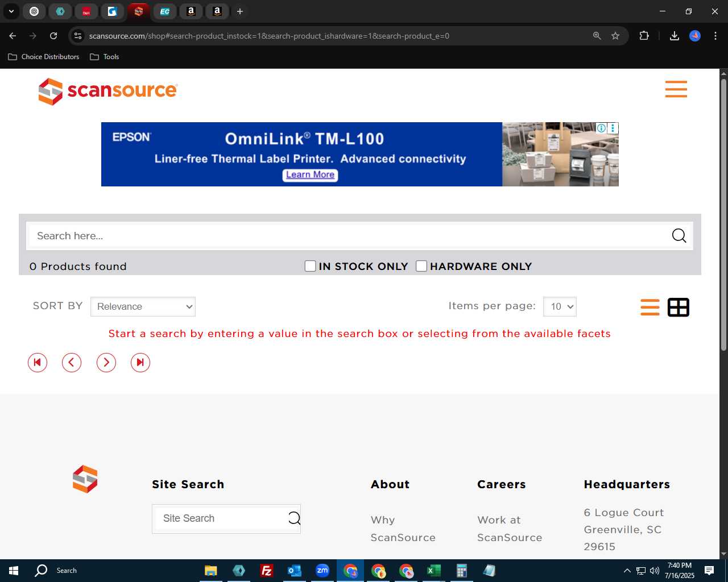Click the product search magnifier icon
The height and width of the screenshot is (582, 728).
pyautogui.click(x=679, y=236)
